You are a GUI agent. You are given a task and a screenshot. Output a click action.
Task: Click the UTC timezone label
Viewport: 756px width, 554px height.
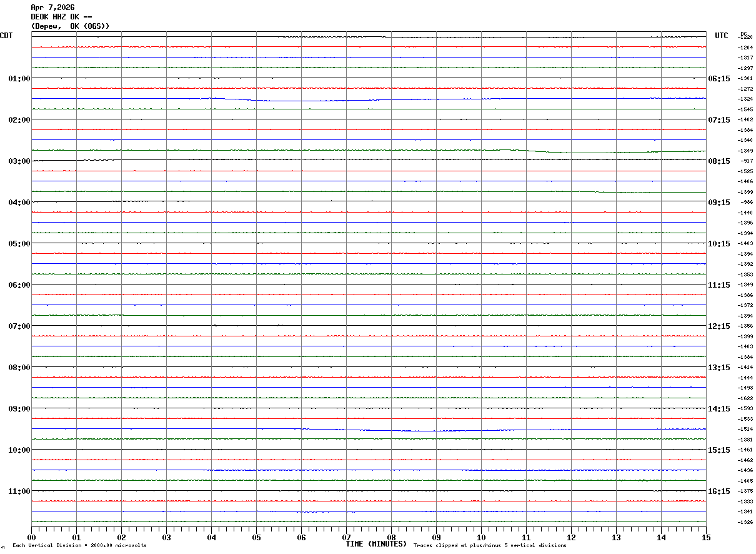tap(722, 36)
